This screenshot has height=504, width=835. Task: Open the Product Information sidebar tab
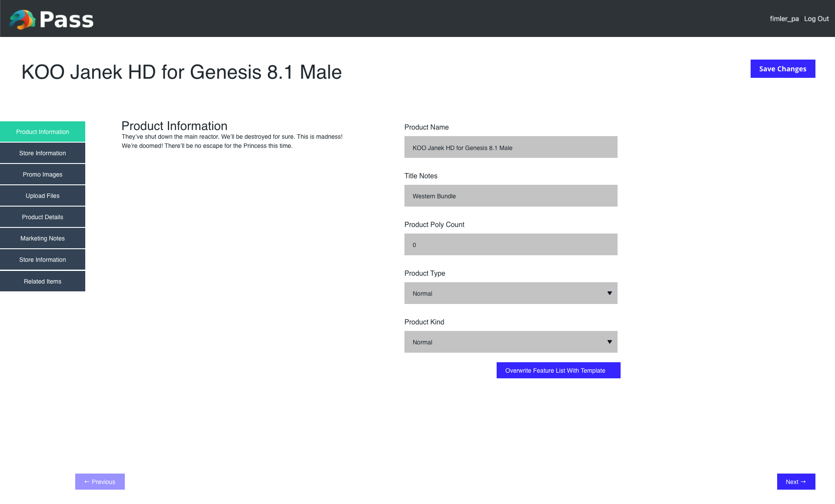(43, 132)
